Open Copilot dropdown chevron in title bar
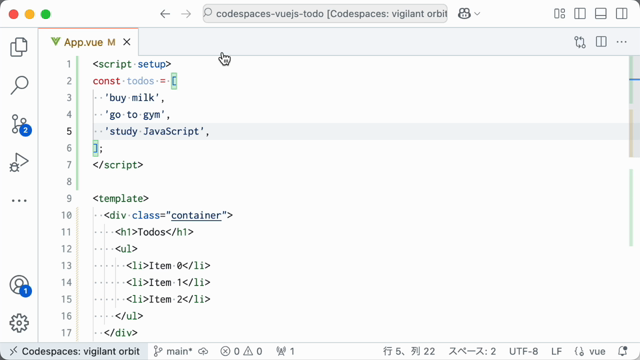 point(477,14)
